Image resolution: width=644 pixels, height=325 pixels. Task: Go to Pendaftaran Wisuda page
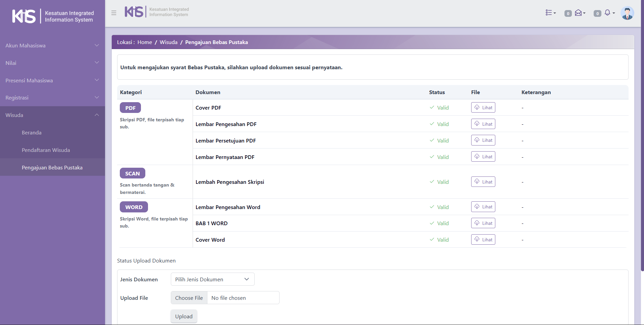pos(46,150)
